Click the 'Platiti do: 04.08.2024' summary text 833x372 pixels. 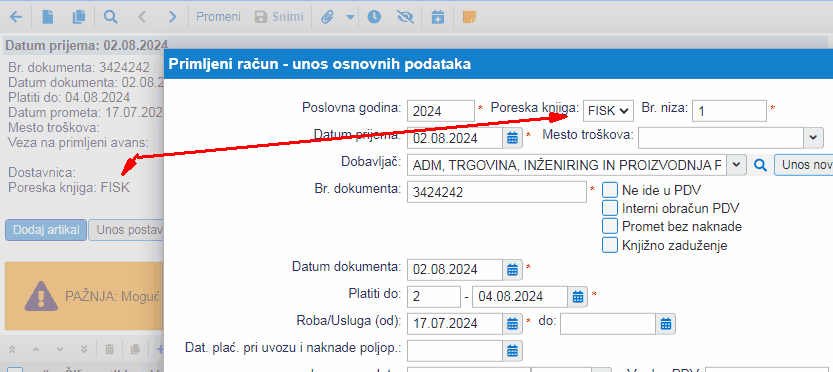[69, 98]
